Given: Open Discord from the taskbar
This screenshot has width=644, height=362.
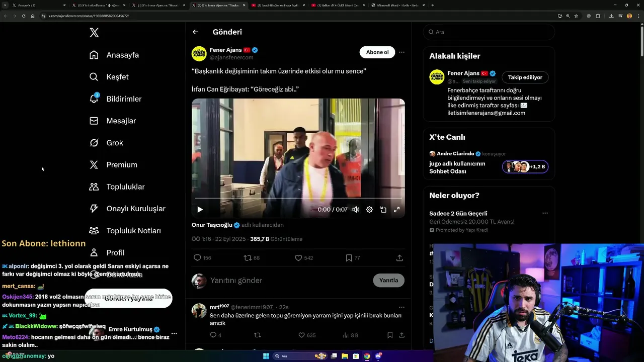Looking at the screenshot, I should point(378,356).
